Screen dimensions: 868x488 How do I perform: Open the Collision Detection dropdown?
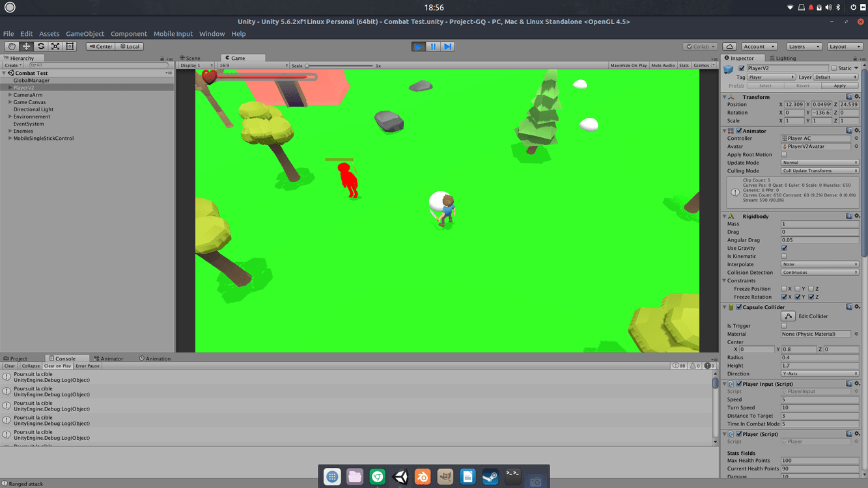(820, 273)
